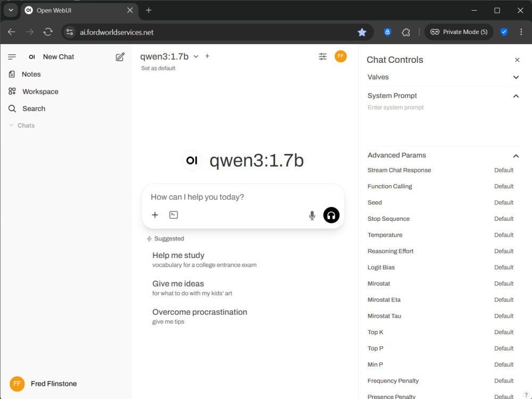Expand the Valves section
532x399 pixels.
(443, 77)
